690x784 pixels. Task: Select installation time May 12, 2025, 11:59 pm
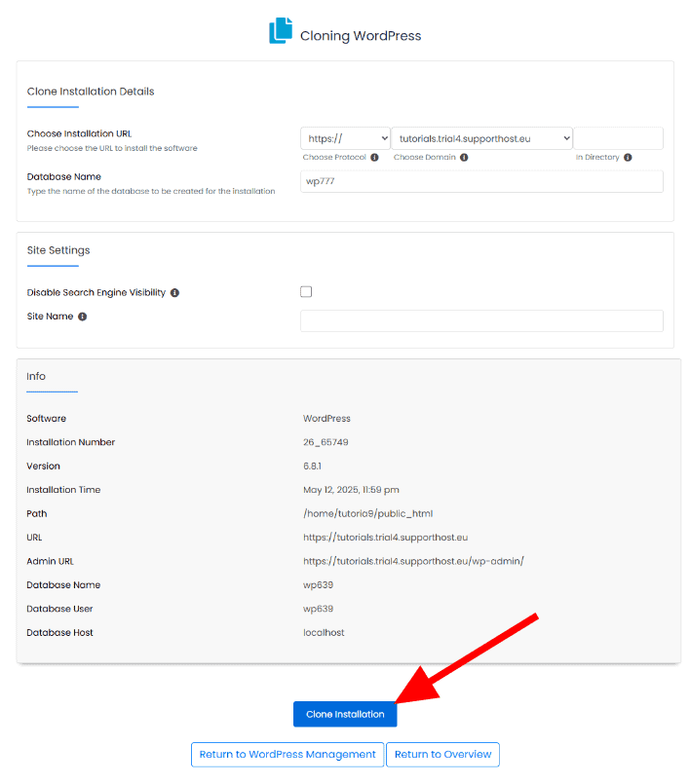[x=351, y=490]
